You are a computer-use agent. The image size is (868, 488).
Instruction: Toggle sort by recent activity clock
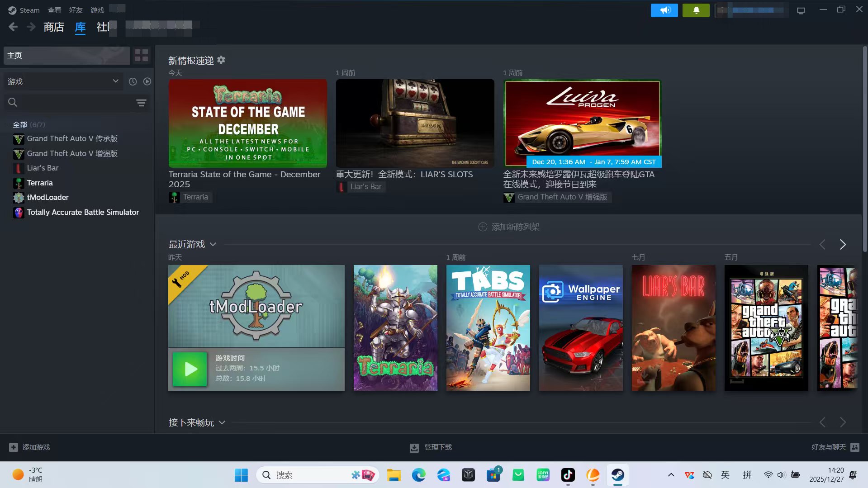133,81
